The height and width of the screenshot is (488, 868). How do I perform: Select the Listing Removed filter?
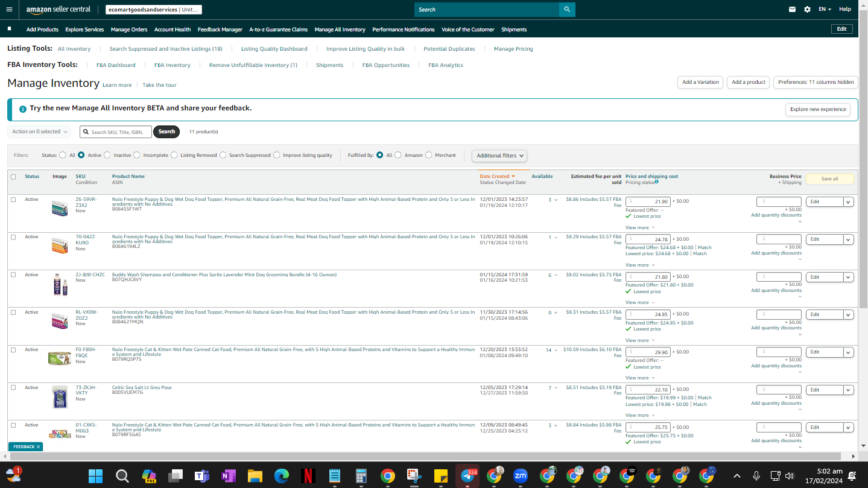(x=174, y=155)
